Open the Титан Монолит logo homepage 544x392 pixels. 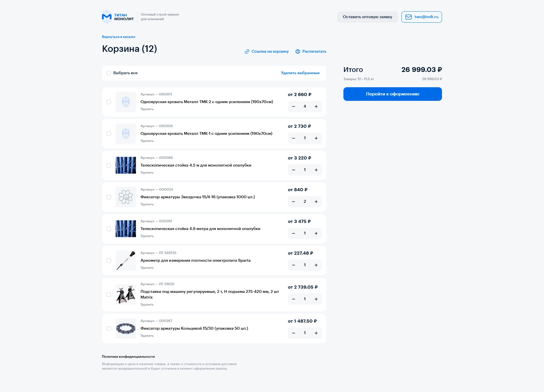coord(118,17)
